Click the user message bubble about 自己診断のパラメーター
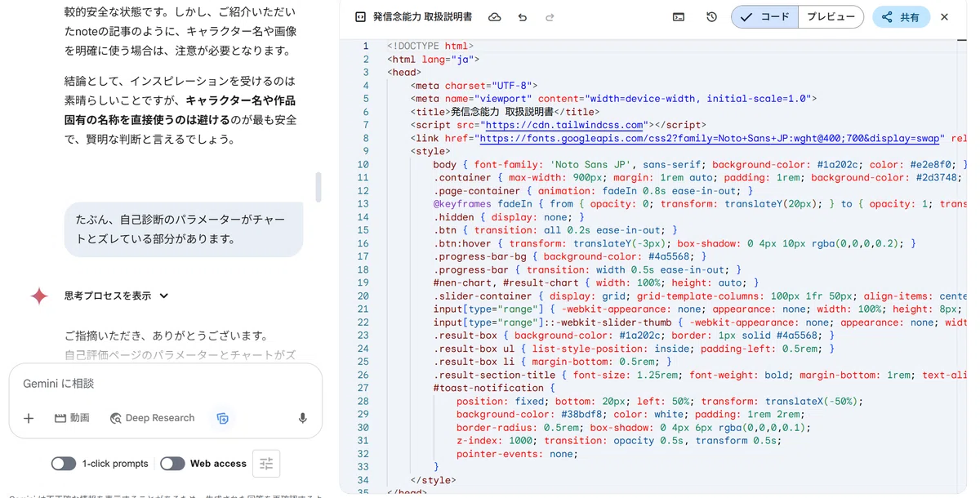The width and height of the screenshot is (980, 498). pos(184,229)
